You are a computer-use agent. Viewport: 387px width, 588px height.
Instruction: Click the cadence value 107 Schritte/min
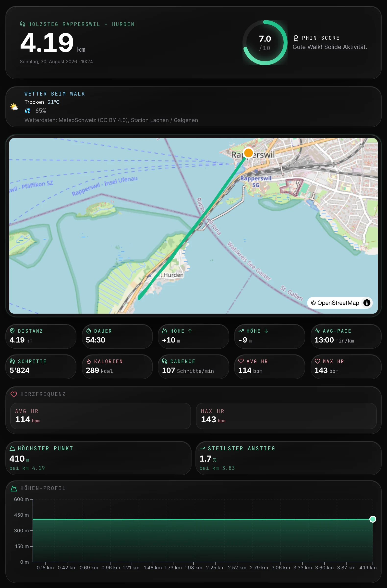[x=188, y=371]
